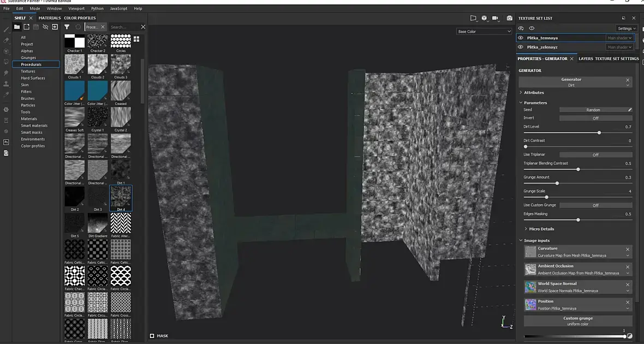Take a viewport screenshot with camera icon
This screenshot has width=644, height=344.
(509, 18)
